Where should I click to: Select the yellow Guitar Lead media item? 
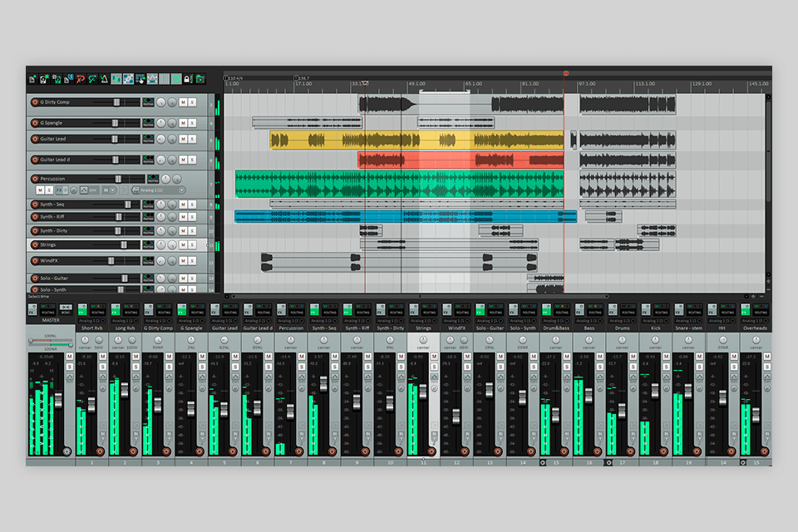click(416, 140)
